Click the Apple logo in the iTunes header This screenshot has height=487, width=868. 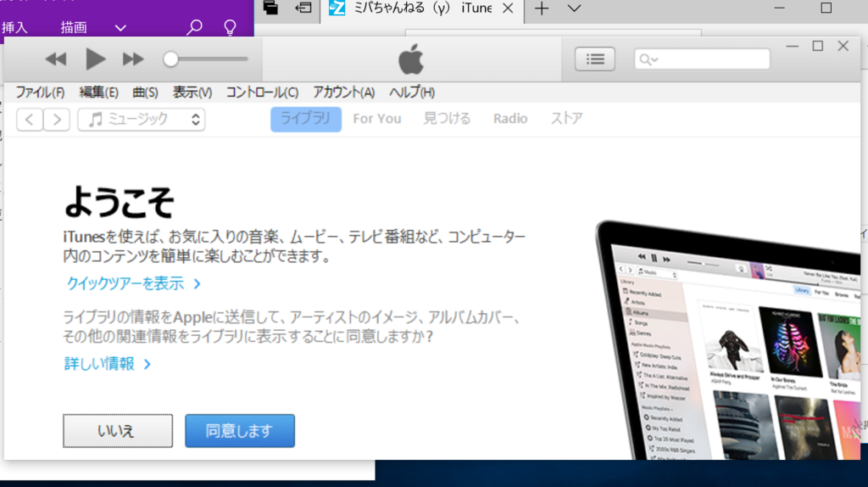coord(411,59)
